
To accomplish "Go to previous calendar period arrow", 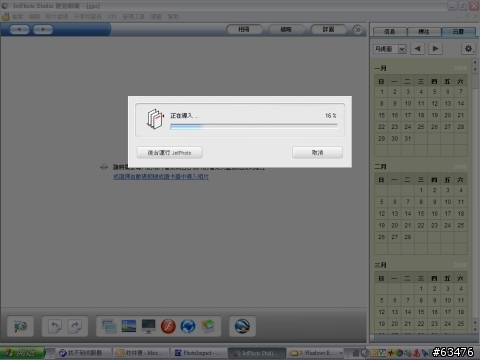I will point(417,49).
